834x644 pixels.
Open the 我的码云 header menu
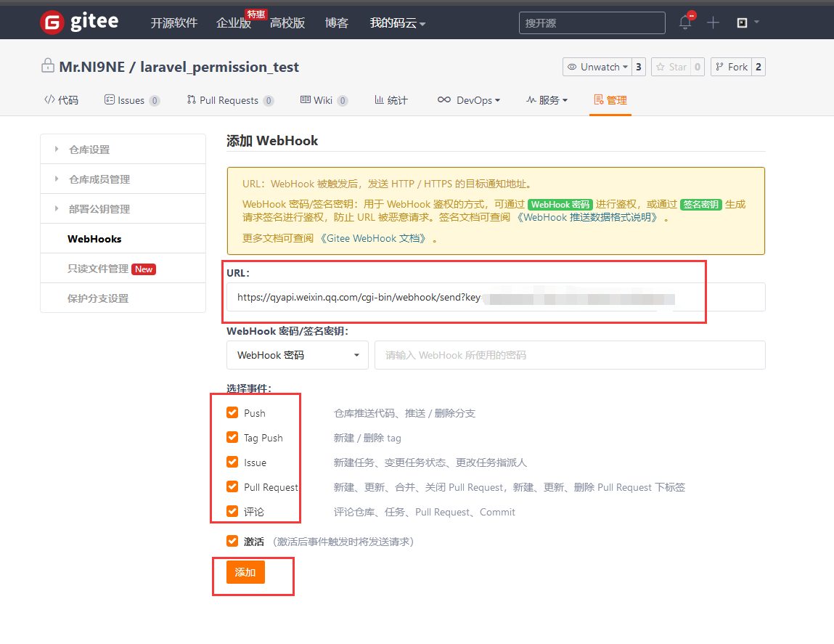[397, 23]
